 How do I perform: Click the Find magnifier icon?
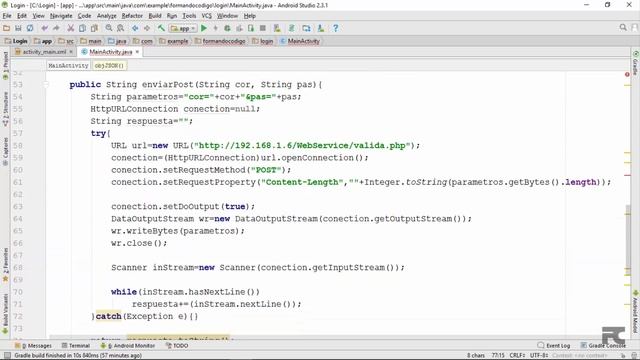[109, 28]
